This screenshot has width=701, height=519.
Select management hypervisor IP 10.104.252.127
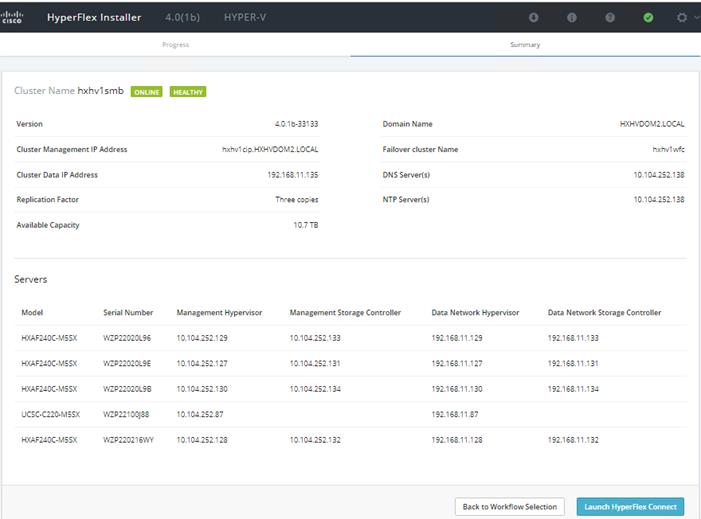202,363
